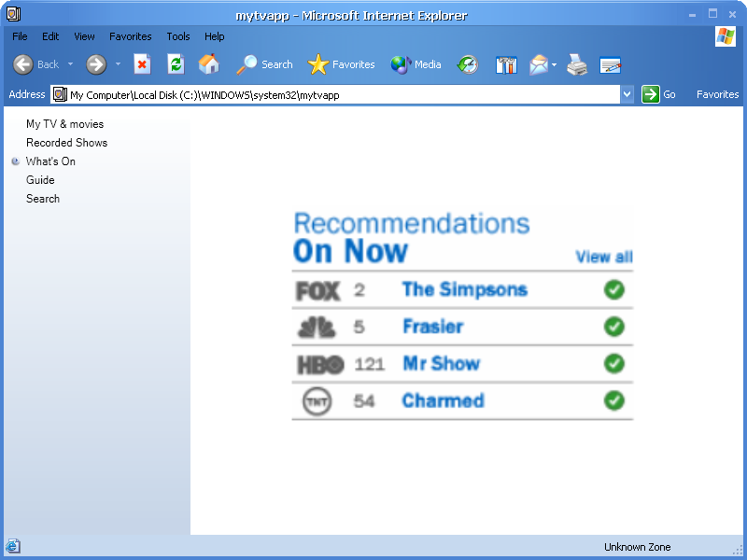The image size is (747, 560).
Task: Expand the Back button dropdown arrow
Action: click(x=69, y=64)
